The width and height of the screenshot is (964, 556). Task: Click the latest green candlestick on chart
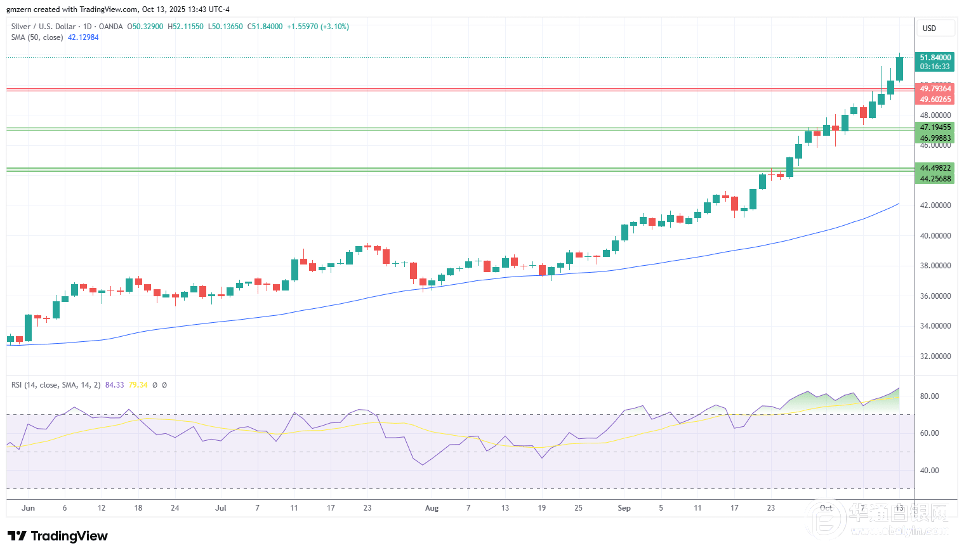900,68
